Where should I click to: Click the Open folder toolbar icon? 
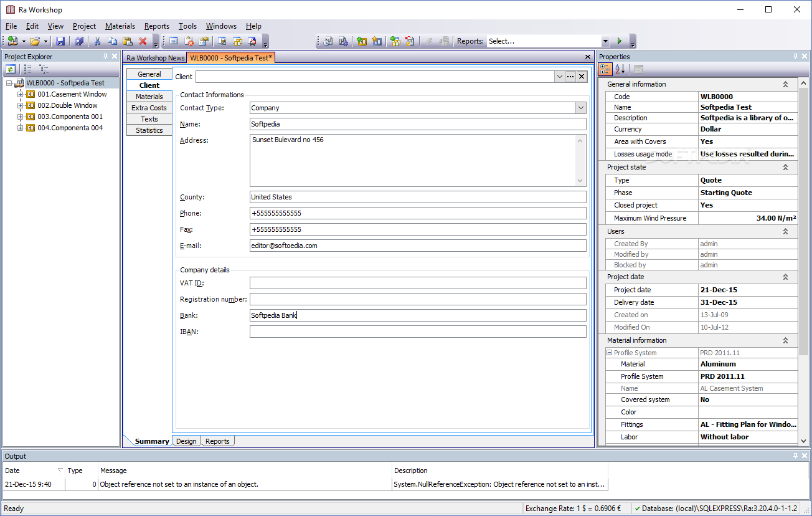pyautogui.click(x=35, y=41)
